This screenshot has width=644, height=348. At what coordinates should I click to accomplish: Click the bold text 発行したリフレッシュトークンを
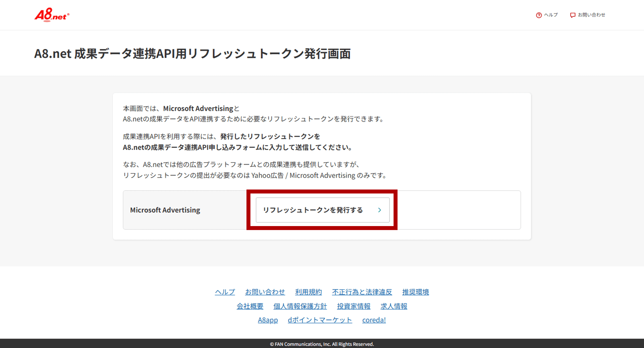click(270, 136)
